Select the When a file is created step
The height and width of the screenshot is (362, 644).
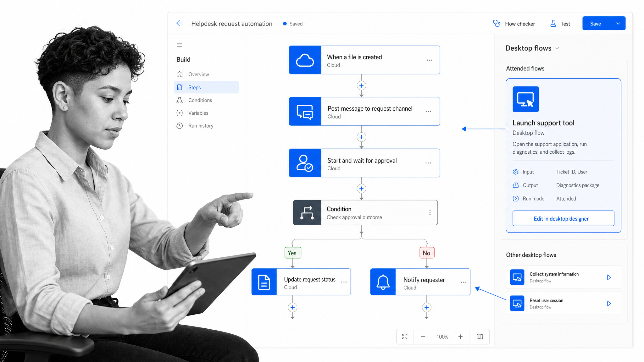[x=364, y=60]
